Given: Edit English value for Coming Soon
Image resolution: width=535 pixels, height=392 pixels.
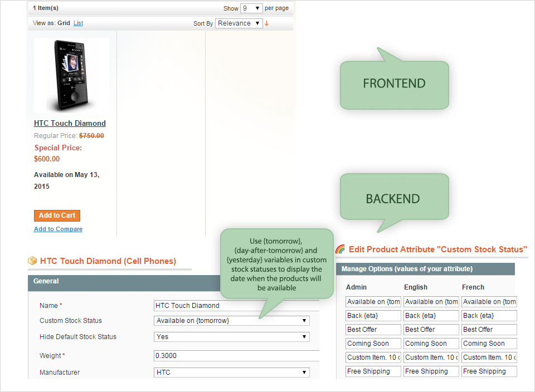Looking at the screenshot, I should point(431,343).
